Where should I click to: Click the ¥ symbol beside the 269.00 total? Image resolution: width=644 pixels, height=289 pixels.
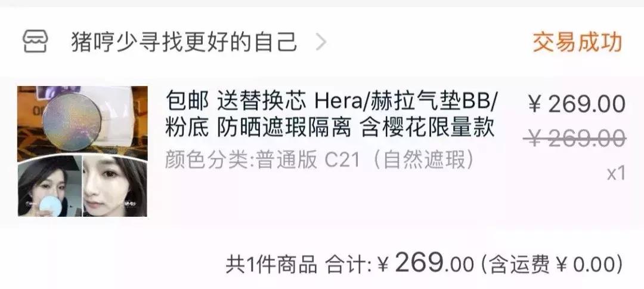pos(383,265)
